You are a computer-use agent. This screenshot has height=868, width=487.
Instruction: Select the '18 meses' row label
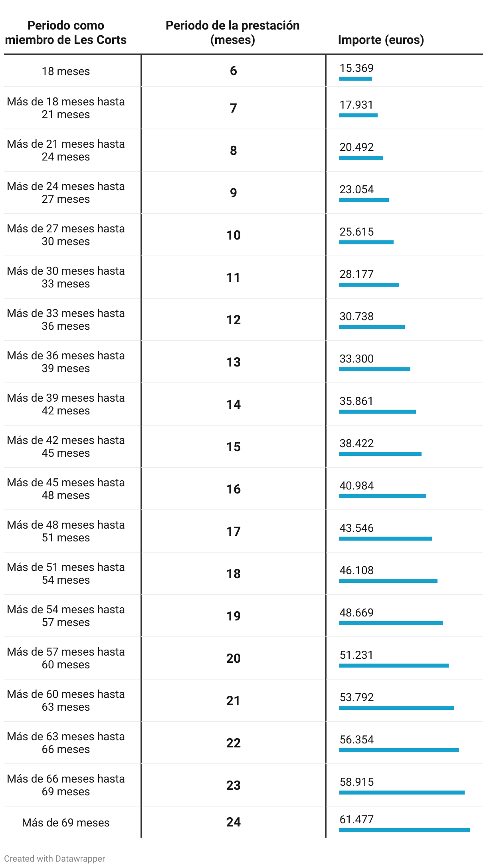[66, 71]
